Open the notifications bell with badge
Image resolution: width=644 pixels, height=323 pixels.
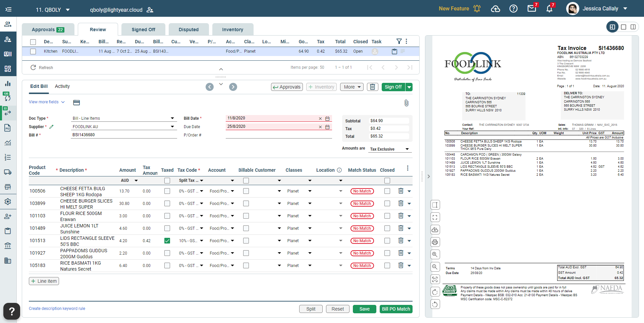pyautogui.click(x=549, y=9)
